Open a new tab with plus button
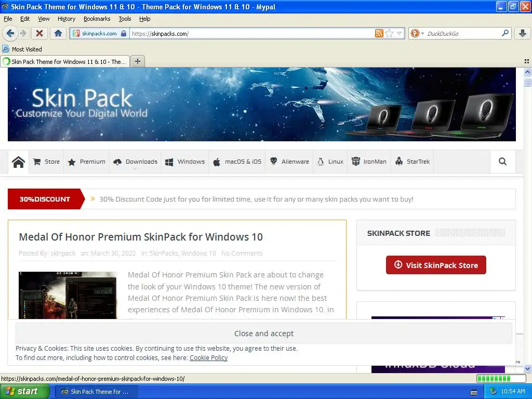 [137, 61]
